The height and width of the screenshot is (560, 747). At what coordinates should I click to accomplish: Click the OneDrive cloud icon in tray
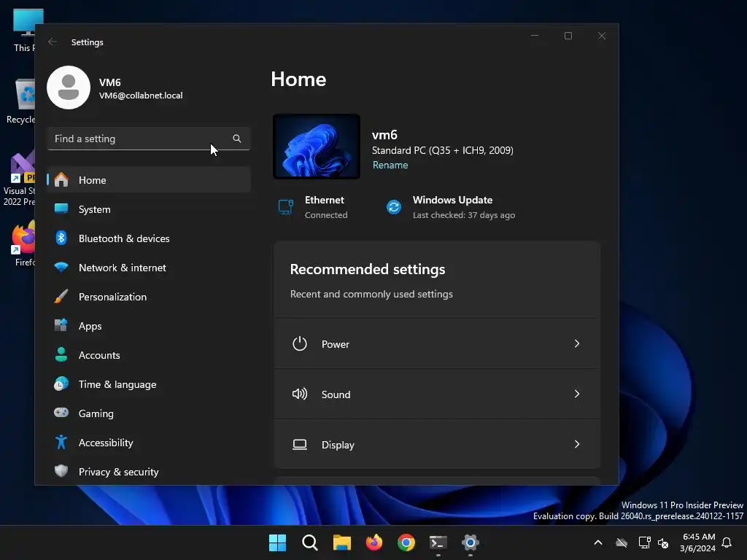[622, 542]
